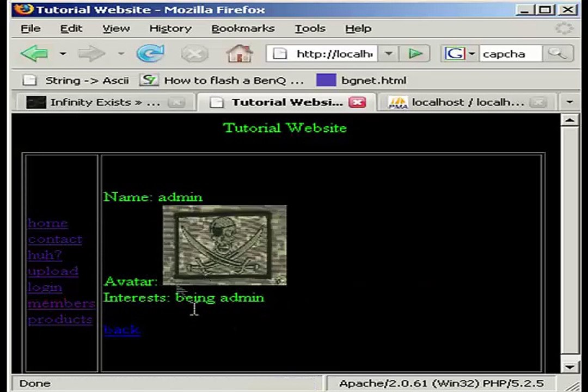Click the Name: admin text
588x392 pixels.
click(x=153, y=197)
